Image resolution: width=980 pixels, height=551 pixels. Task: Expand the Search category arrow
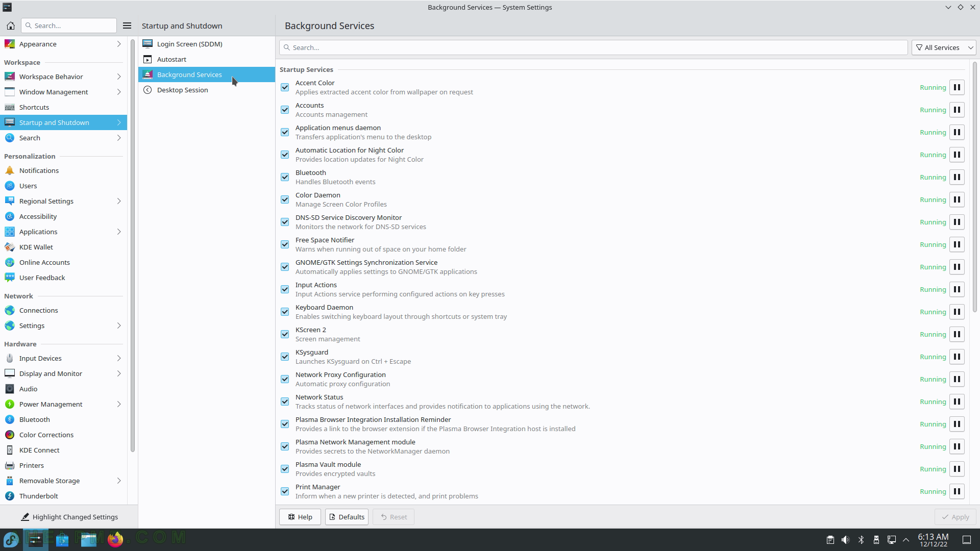pyautogui.click(x=119, y=138)
